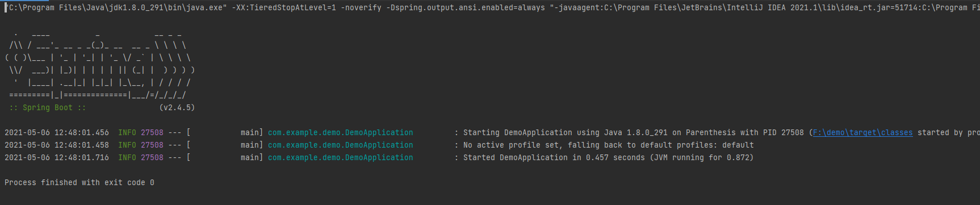Click the (v2.4.5) version text

(177, 107)
